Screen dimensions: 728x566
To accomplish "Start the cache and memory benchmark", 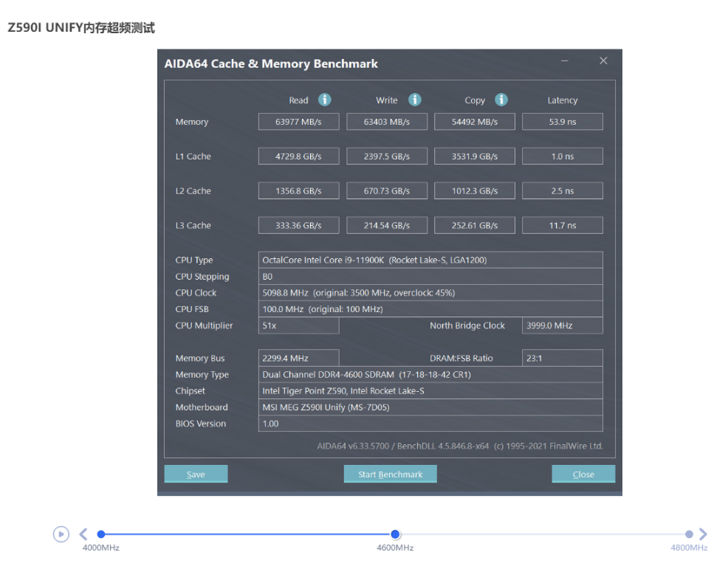I will click(390, 474).
